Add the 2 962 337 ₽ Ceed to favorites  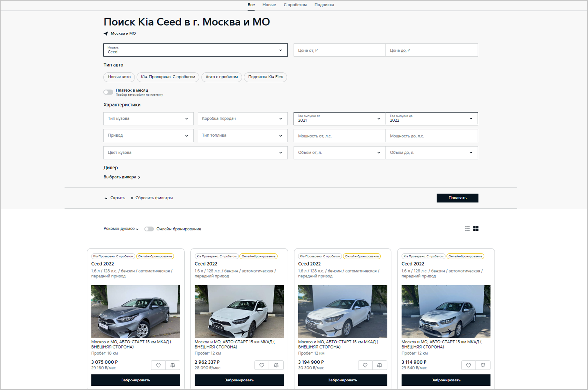pyautogui.click(x=262, y=365)
